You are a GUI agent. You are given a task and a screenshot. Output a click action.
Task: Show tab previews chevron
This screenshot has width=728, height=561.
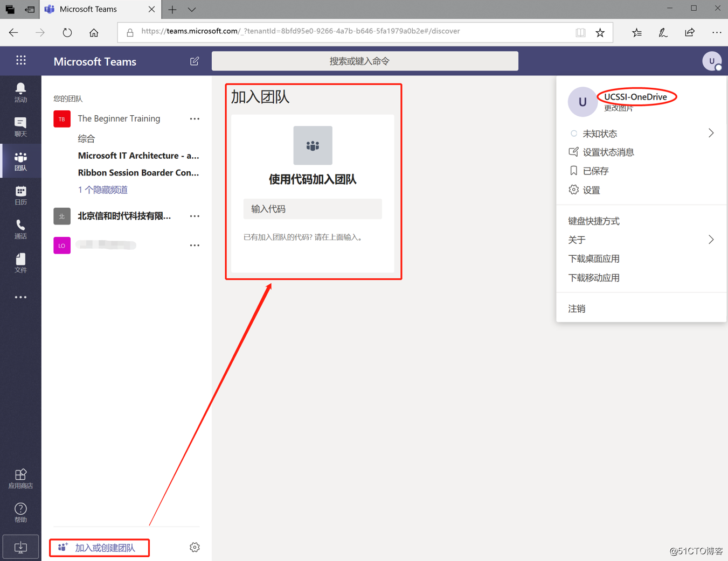click(x=192, y=10)
